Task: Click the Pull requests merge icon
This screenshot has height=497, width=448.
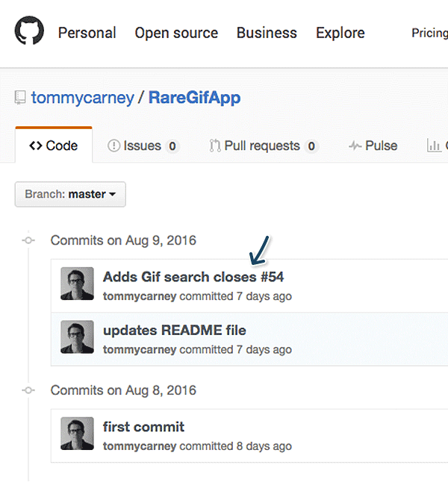Action: point(215,146)
